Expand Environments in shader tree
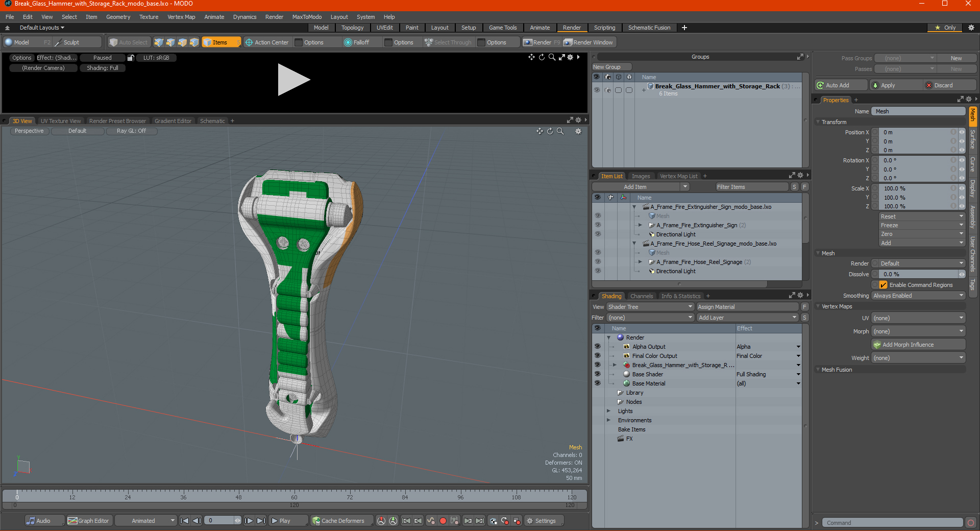The image size is (980, 531). click(x=608, y=420)
